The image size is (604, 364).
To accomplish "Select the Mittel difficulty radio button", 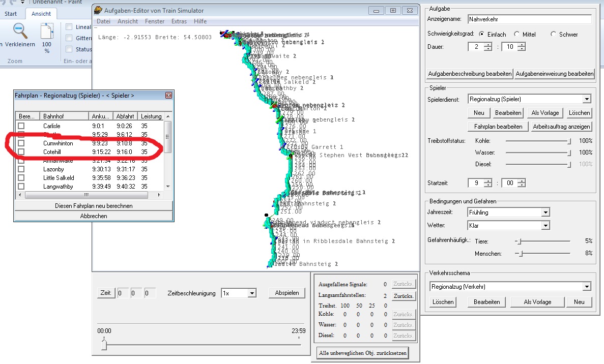I will [x=517, y=35].
